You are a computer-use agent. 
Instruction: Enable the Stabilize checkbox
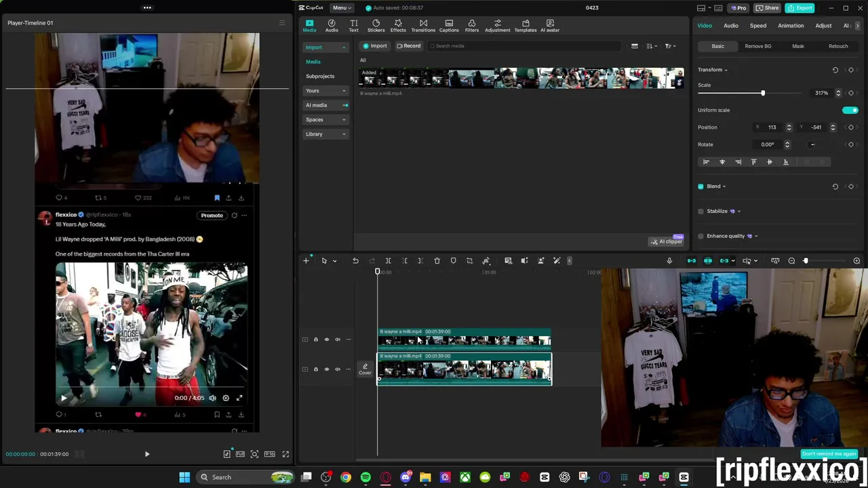point(701,211)
